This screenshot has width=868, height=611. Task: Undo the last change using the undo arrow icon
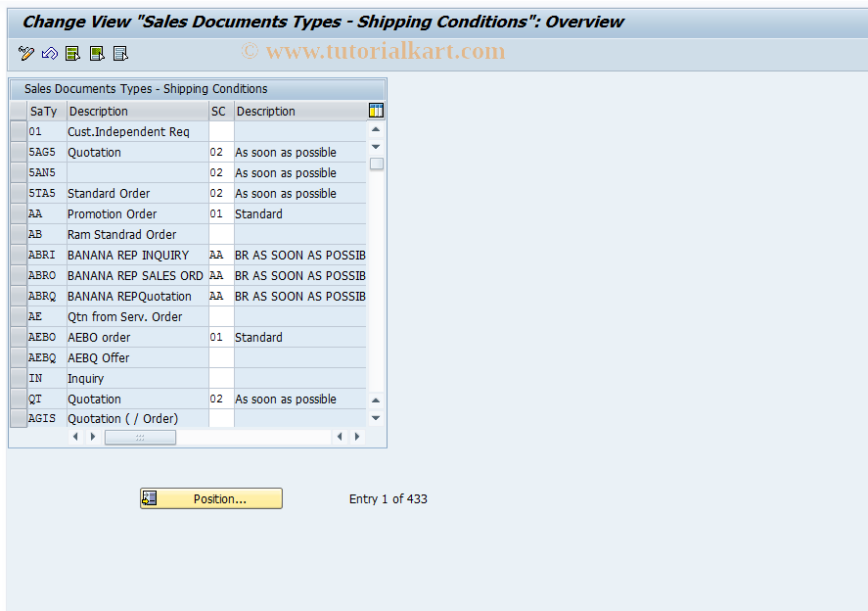point(49,53)
